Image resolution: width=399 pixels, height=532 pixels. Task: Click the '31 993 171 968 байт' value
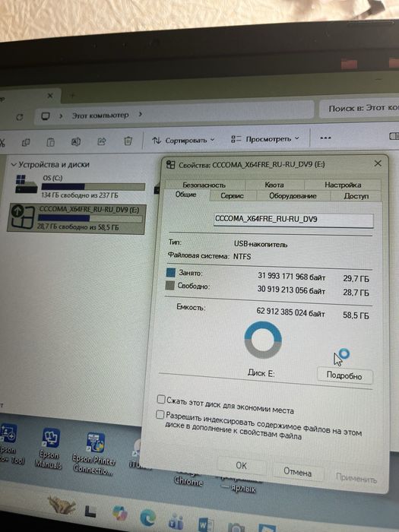point(291,277)
